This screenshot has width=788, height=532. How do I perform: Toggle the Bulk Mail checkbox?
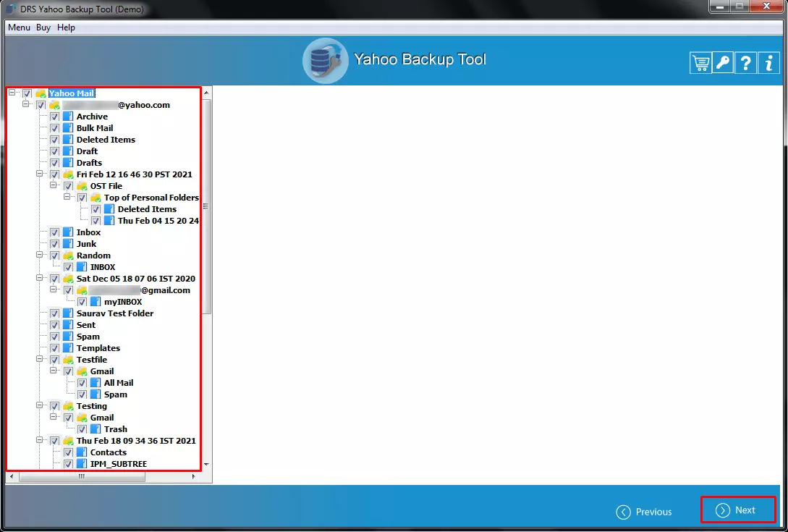55,128
